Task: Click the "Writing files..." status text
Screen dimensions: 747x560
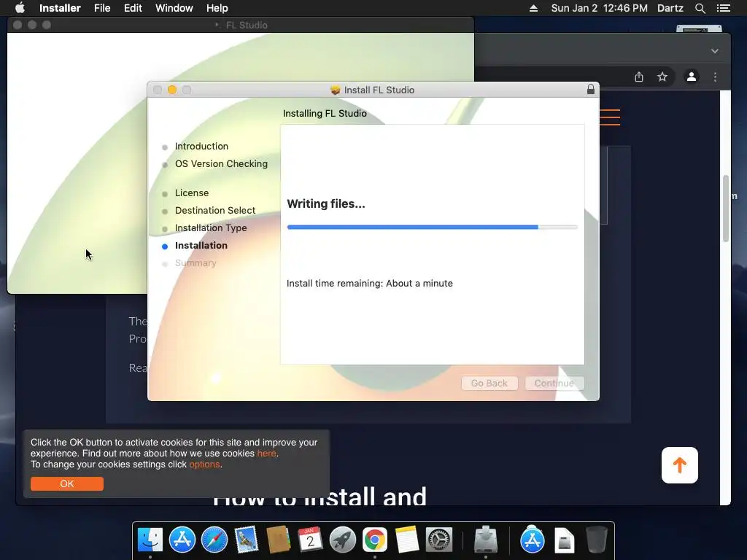Action: tap(326, 204)
